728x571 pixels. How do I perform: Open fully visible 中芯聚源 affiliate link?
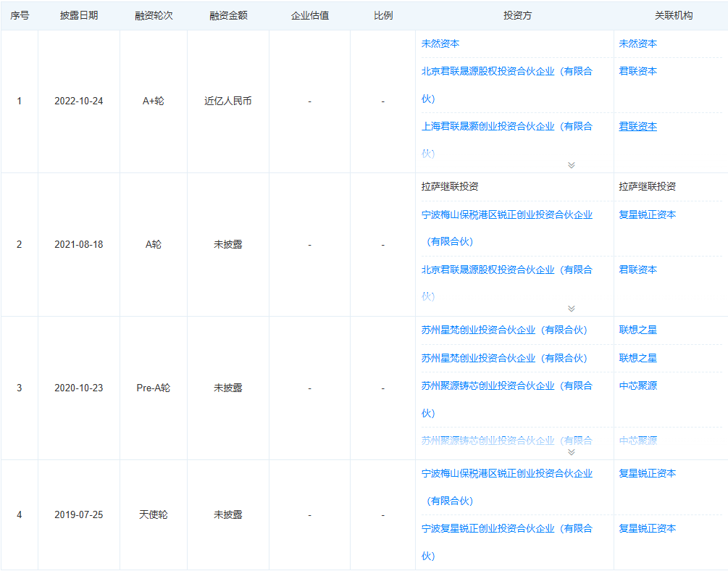[637, 385]
